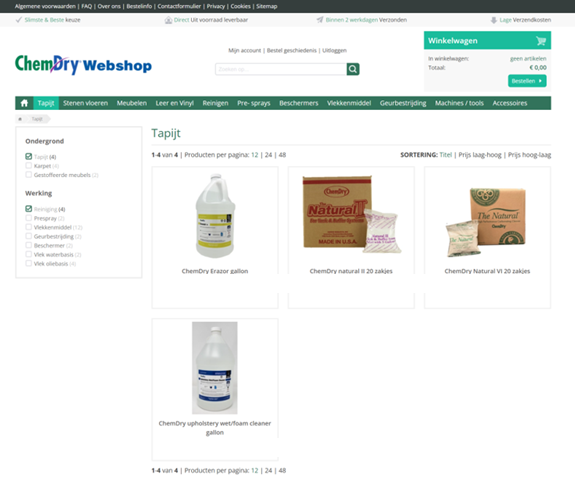Viewport: 575px width, 486px height.
Task: Open ChemDry Erazor gallon product image
Action: 215,216
